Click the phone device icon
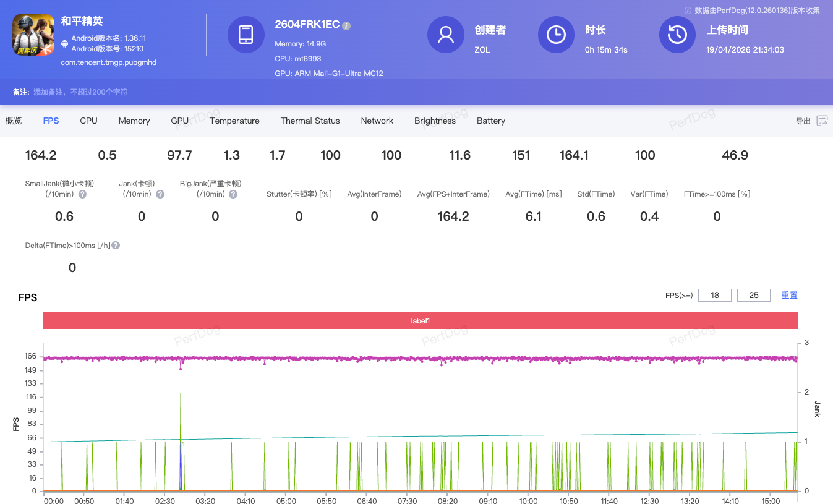Image resolution: width=833 pixels, height=504 pixels. [x=246, y=35]
